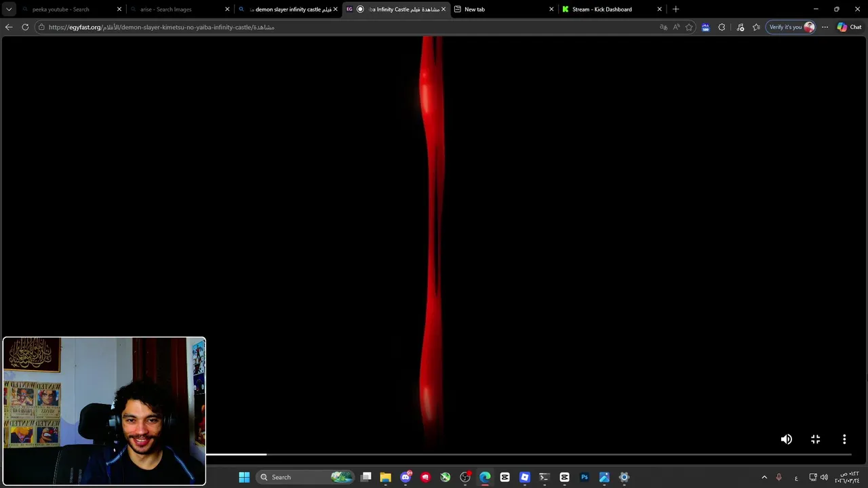Open system volume from the tray
The height and width of the screenshot is (488, 868).
click(824, 477)
